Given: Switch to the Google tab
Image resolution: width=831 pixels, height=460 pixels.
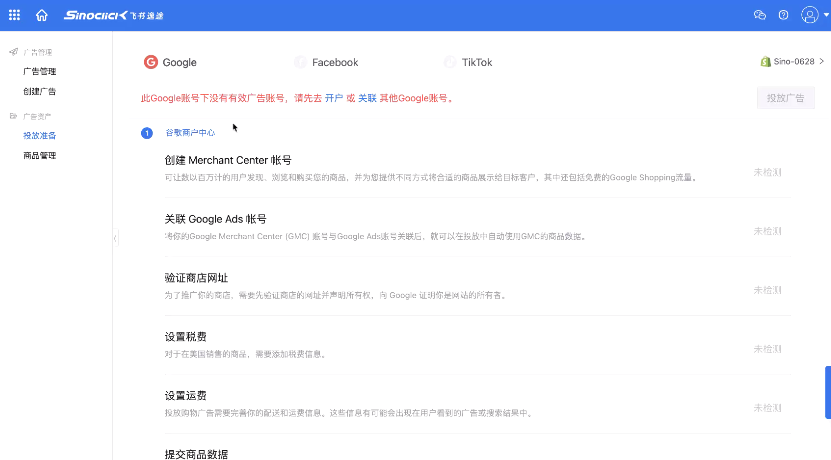Looking at the screenshot, I should [x=170, y=62].
